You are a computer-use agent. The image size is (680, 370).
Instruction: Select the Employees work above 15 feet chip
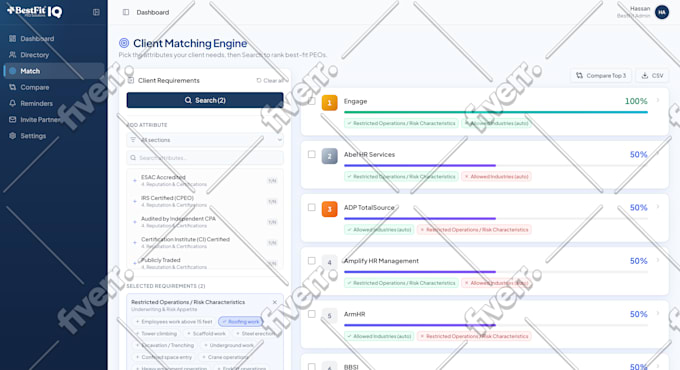pos(174,321)
